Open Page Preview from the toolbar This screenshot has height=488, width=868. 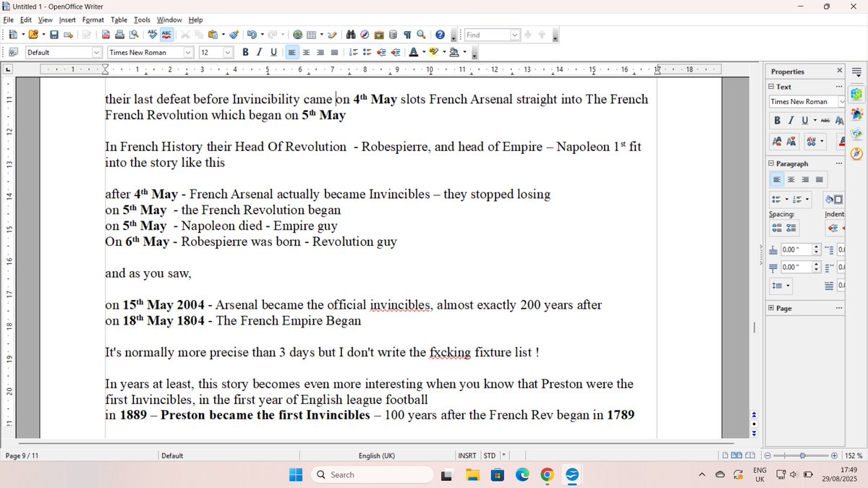click(133, 35)
